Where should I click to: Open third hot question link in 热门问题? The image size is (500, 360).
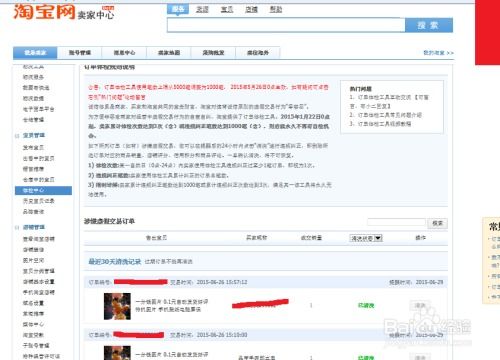pyautogui.click(x=380, y=124)
